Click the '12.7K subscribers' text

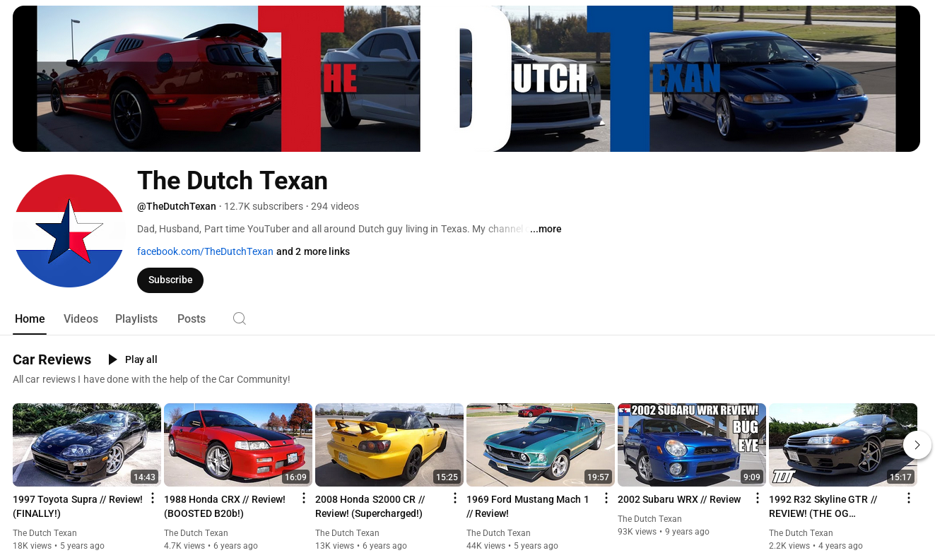pos(264,206)
